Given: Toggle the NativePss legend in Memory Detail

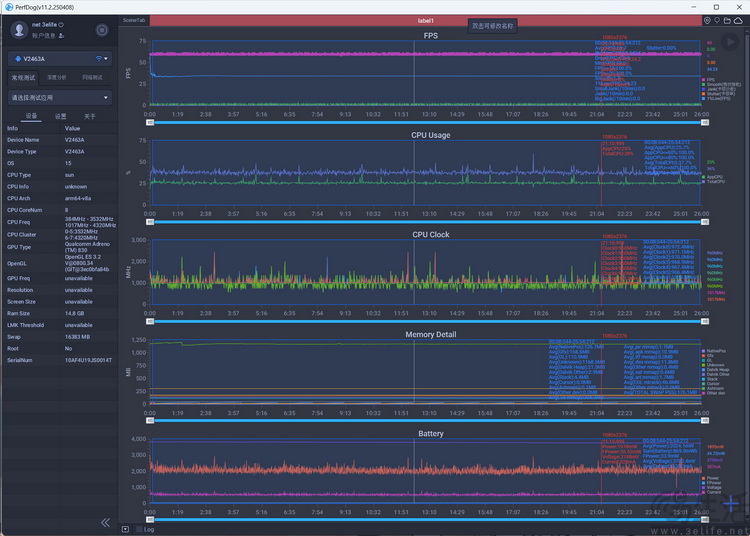Looking at the screenshot, I should pos(714,351).
